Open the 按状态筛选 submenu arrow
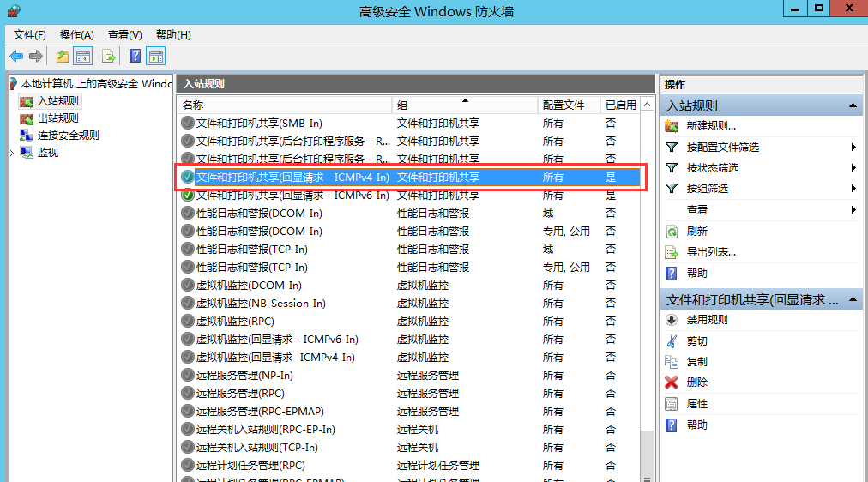This screenshot has height=482, width=868. click(853, 168)
